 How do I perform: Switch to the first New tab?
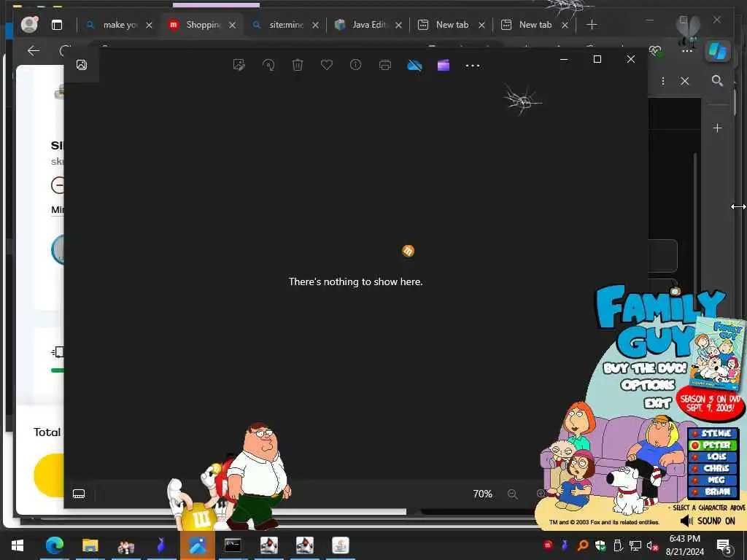click(452, 25)
